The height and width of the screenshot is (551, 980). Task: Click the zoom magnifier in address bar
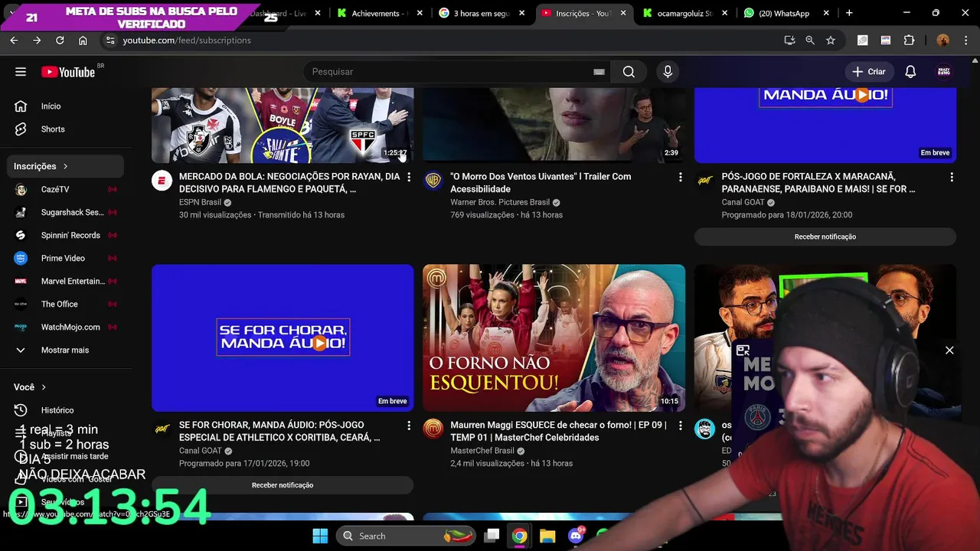tap(810, 41)
